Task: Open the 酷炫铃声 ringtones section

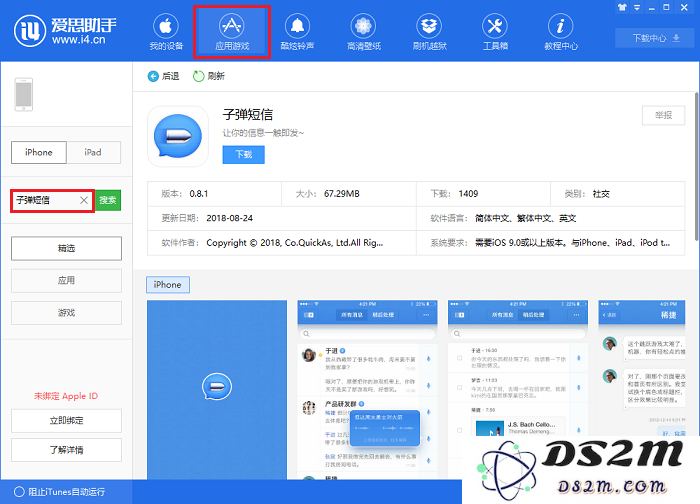Action: click(297, 32)
